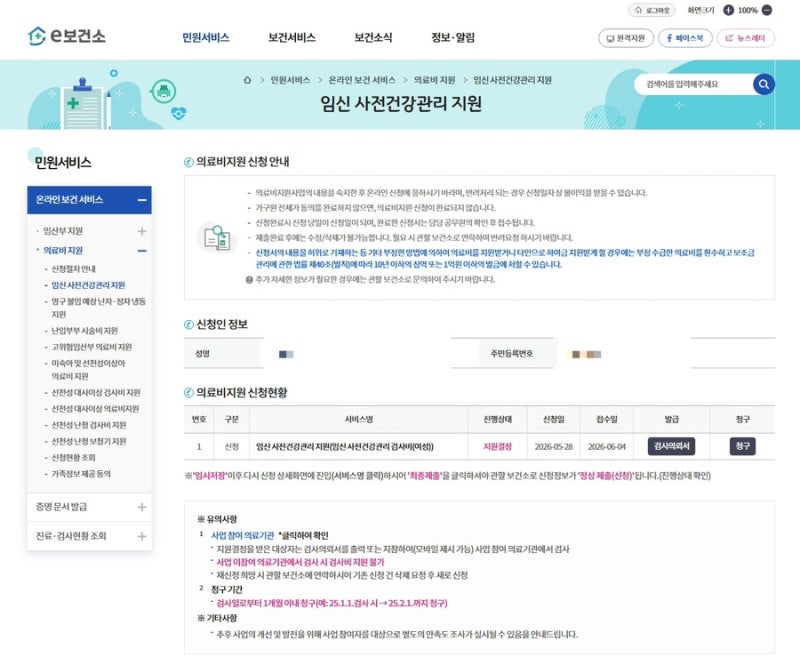800x665 pixels.
Task: Click 온라인 보건 서비스 in breadcrumb
Action: tap(362, 80)
